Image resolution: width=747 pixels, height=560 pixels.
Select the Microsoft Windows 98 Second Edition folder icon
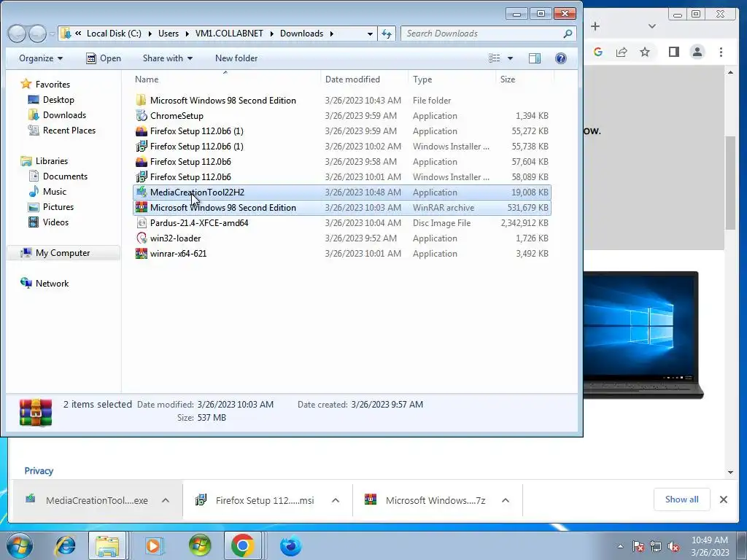142,101
